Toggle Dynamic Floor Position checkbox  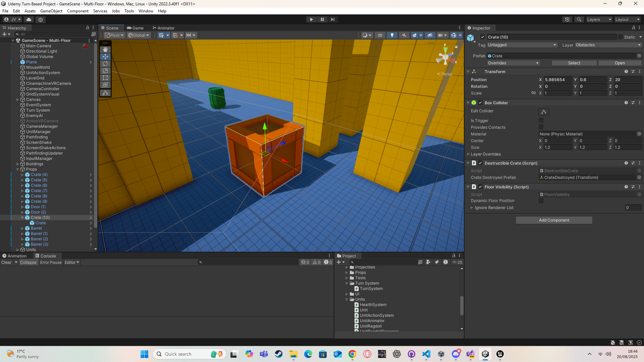pyautogui.click(x=541, y=201)
